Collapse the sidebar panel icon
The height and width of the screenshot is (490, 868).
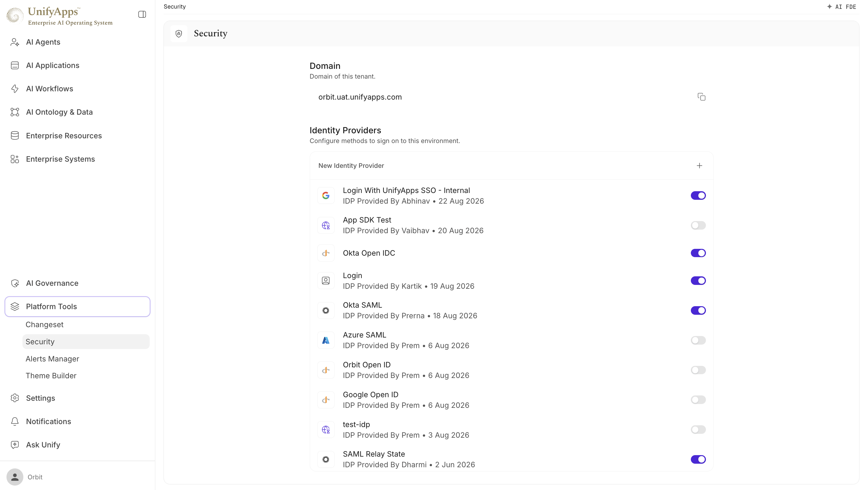click(142, 14)
